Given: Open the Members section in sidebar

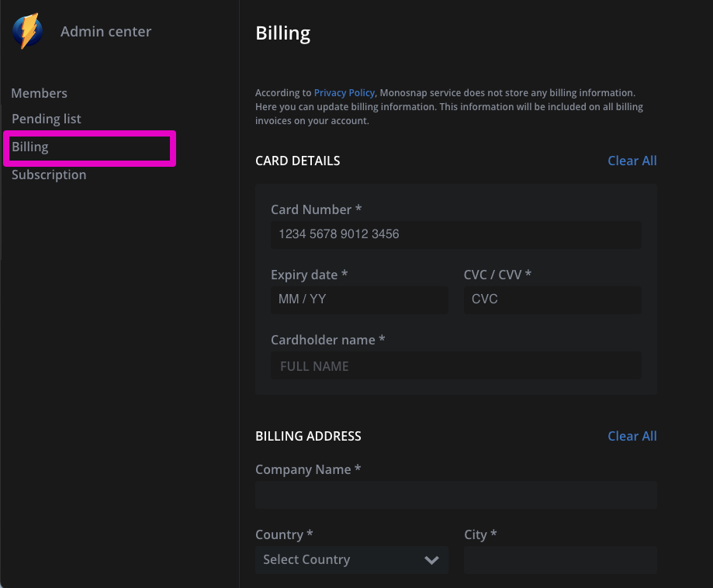Looking at the screenshot, I should (40, 93).
